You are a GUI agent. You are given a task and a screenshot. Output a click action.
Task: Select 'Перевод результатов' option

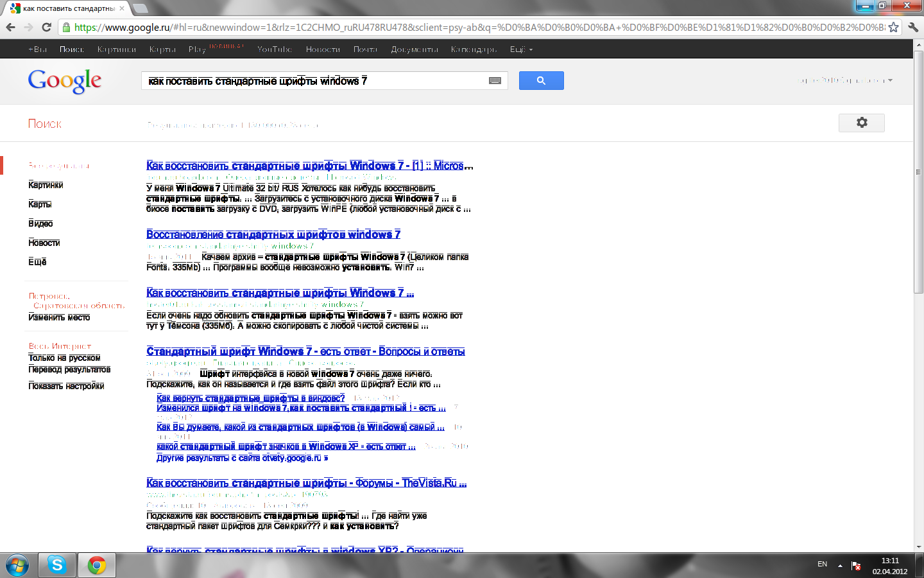69,369
